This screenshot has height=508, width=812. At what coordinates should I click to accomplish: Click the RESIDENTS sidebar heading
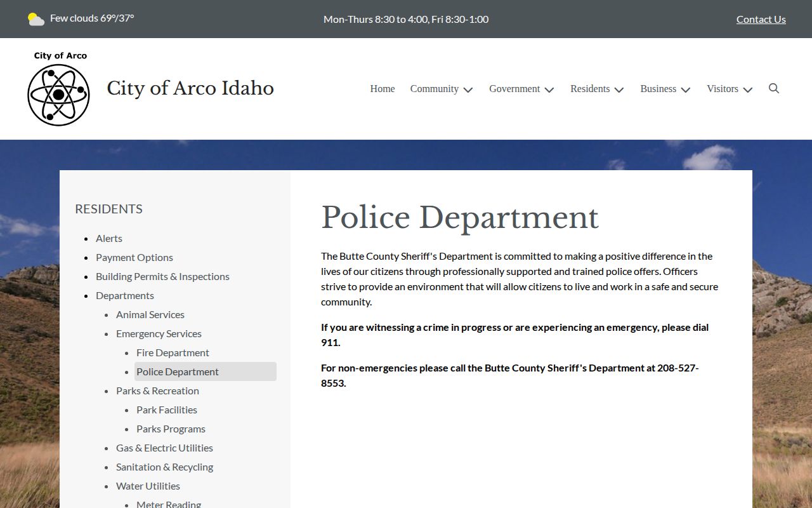[108, 209]
